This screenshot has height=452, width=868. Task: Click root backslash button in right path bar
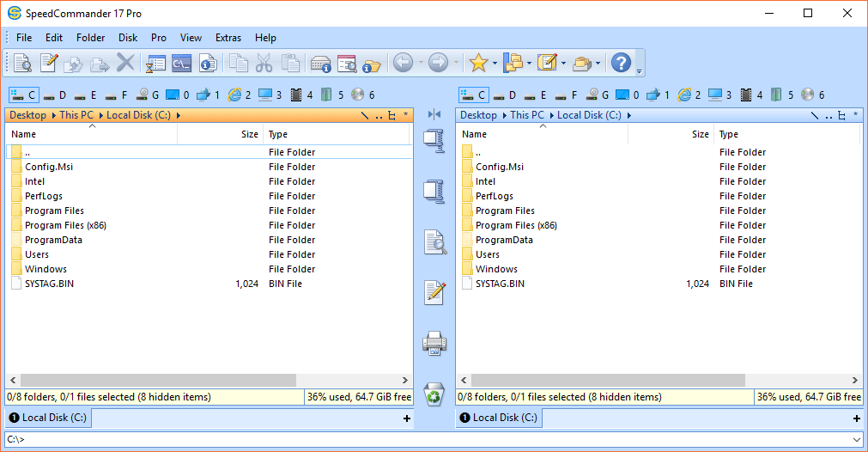point(815,116)
